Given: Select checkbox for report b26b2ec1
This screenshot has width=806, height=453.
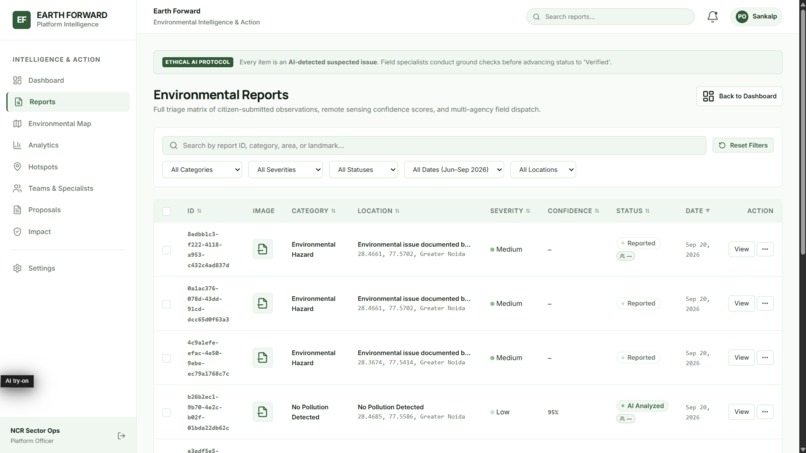Looking at the screenshot, I should pyautogui.click(x=167, y=412).
